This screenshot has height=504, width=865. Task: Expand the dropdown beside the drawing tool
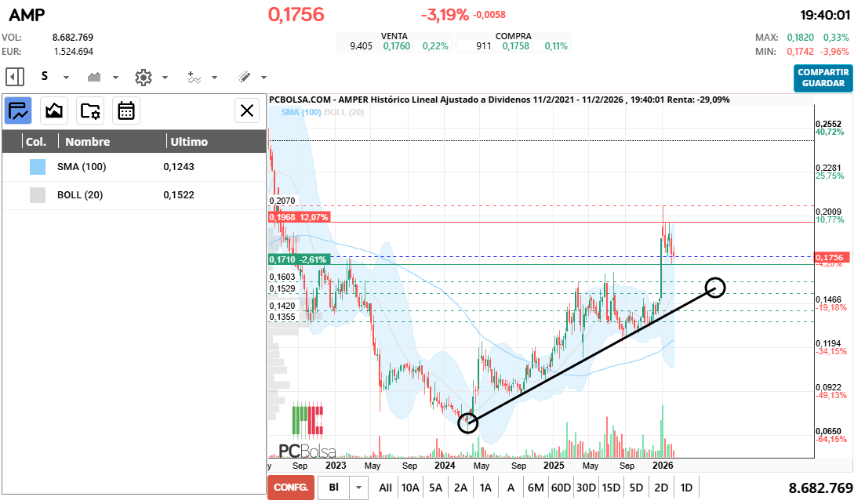(x=264, y=77)
